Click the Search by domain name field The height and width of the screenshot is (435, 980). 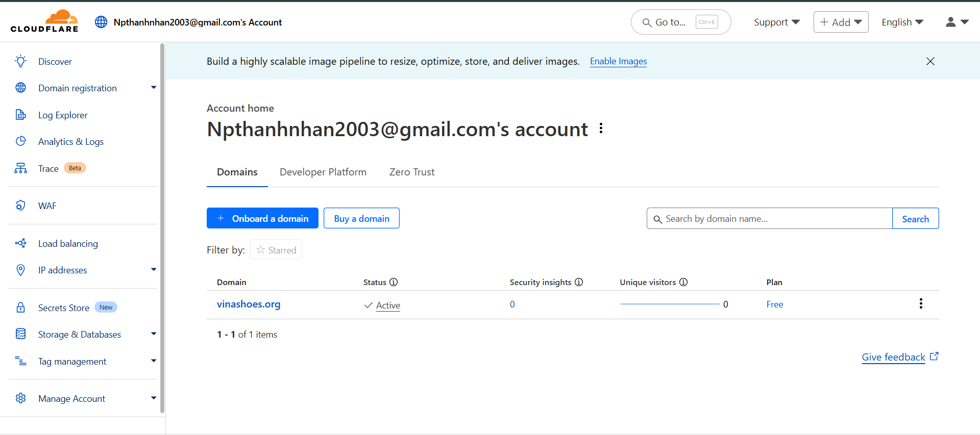click(x=770, y=218)
